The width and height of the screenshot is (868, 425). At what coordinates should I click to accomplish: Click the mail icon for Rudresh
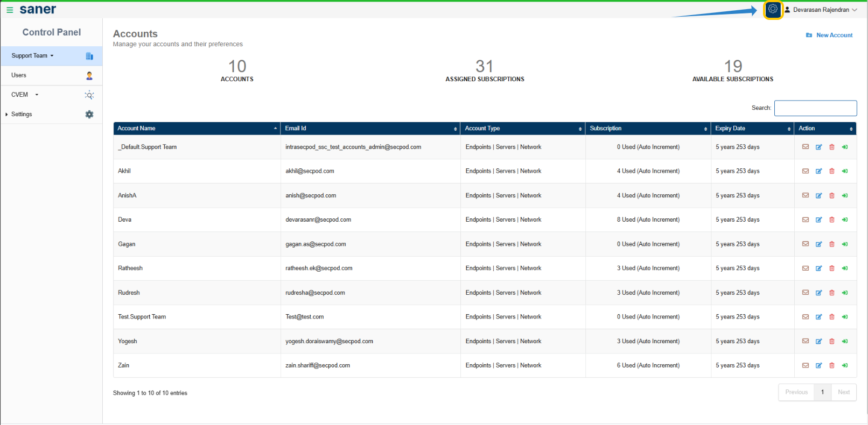tap(806, 293)
